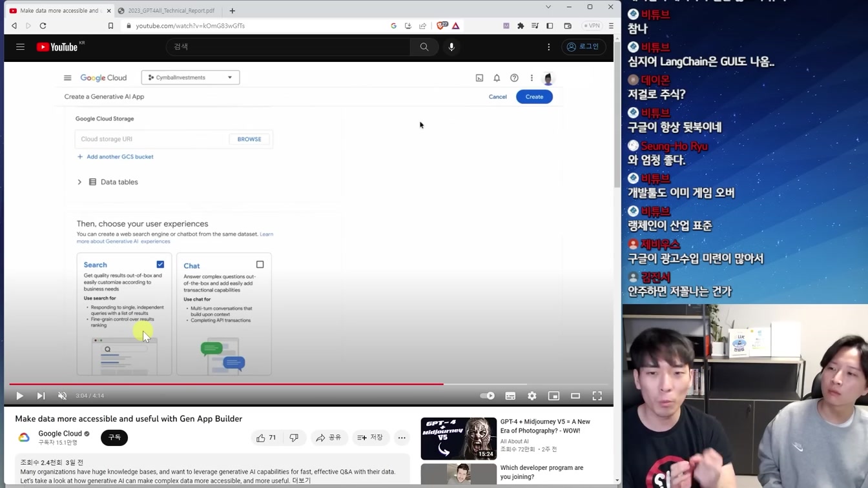This screenshot has height=488, width=868.
Task: Go back with the browser back arrow
Action: (14, 26)
